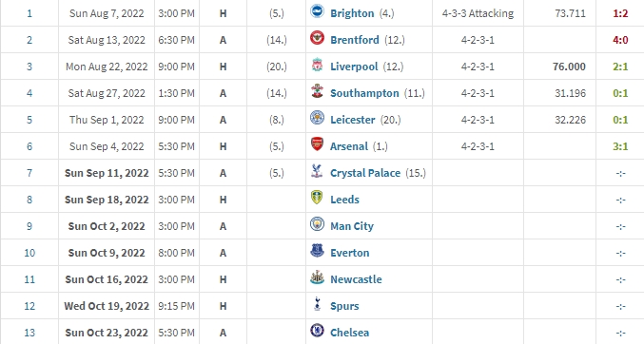Click the Man City crest icon
This screenshot has height=344, width=644.
pyautogui.click(x=317, y=224)
